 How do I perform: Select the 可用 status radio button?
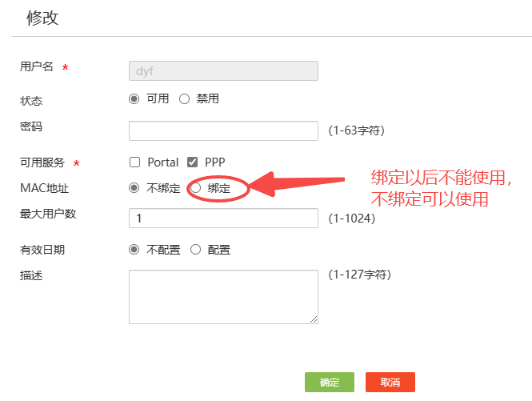134,99
